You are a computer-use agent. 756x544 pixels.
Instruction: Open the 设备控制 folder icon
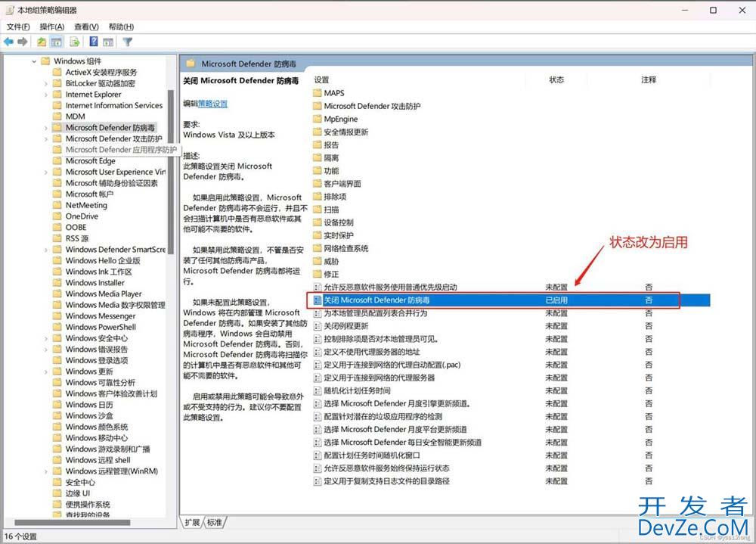[318, 222]
